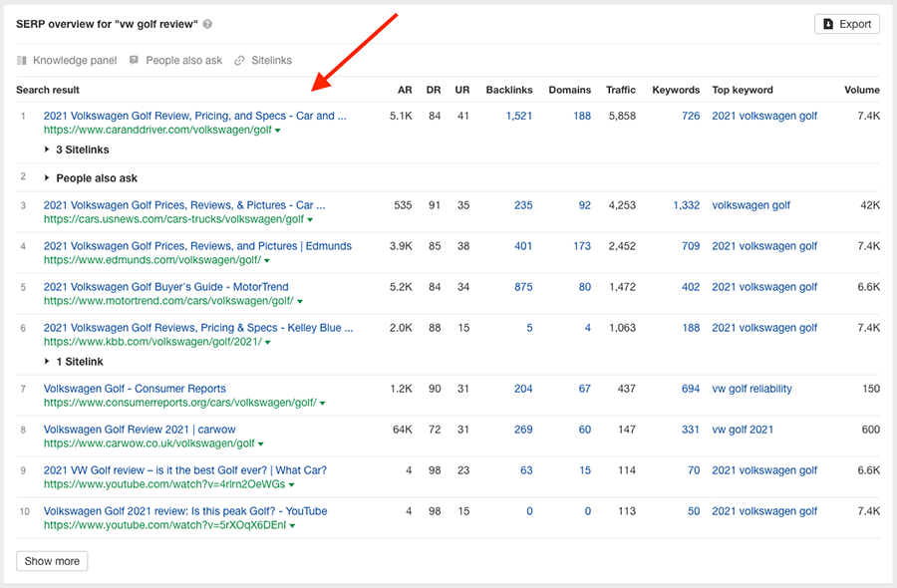This screenshot has width=897, height=588.
Task: Open top keyword 'vw golf 2021'
Action: tap(743, 429)
